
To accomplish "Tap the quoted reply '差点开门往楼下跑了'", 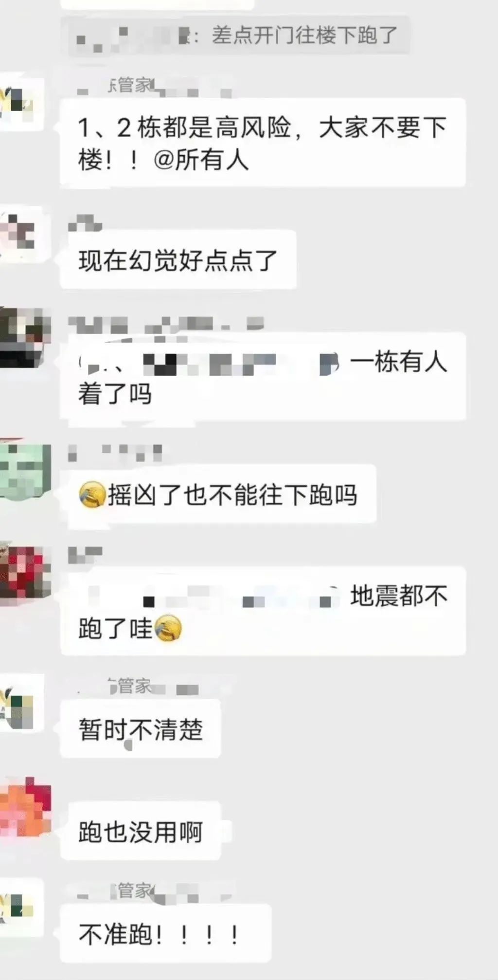I will (235, 36).
